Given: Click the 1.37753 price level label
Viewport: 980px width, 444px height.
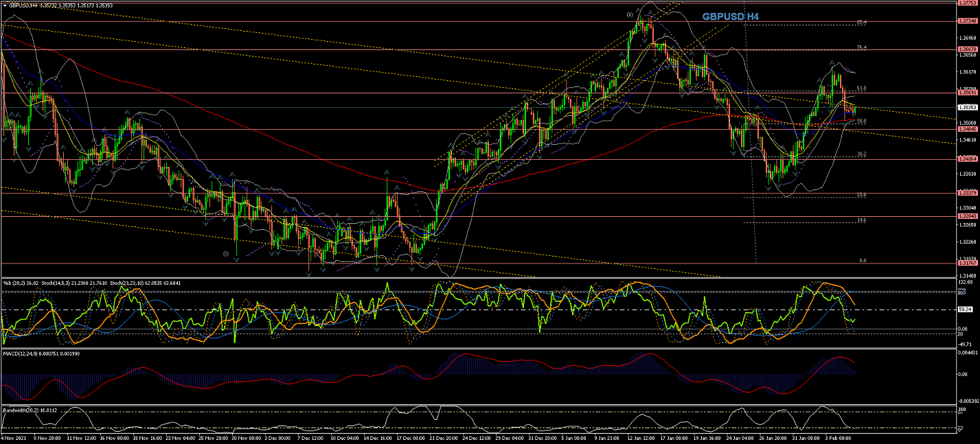Looking at the screenshot, I should pos(966,2).
